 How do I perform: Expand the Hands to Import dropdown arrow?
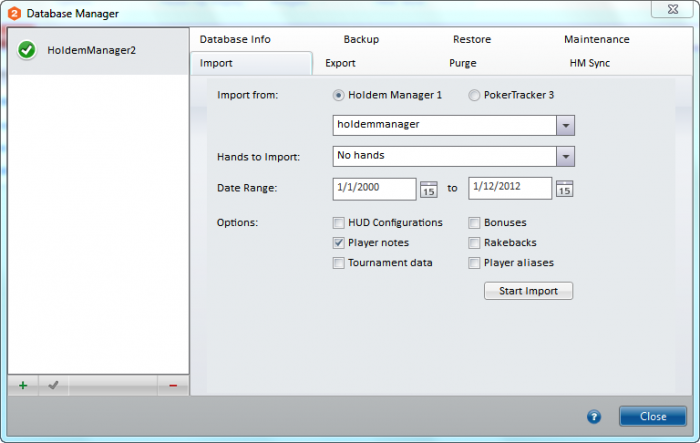coord(566,156)
